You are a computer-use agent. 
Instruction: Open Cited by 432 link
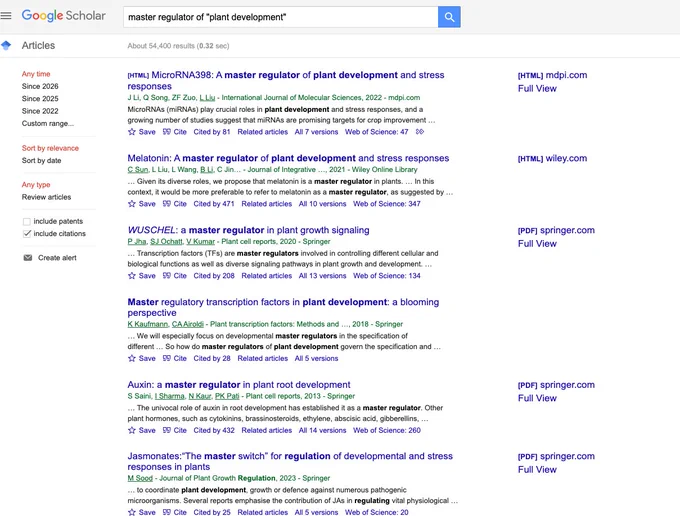(214, 430)
